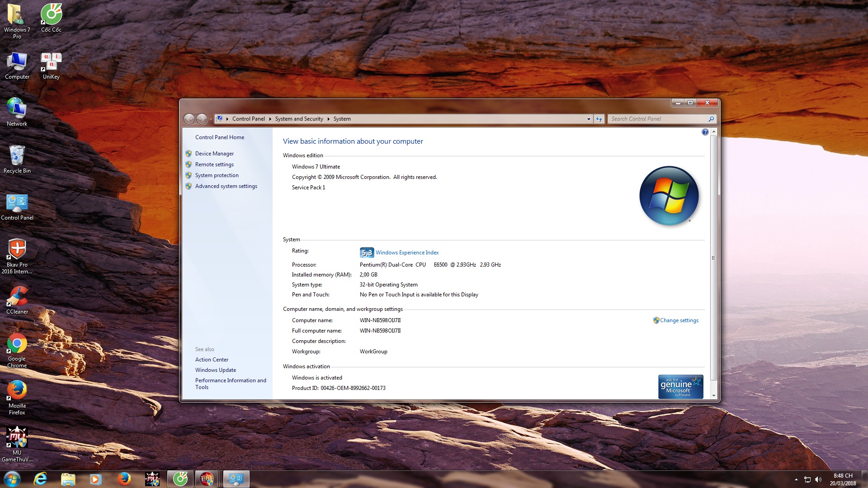Image resolution: width=868 pixels, height=488 pixels.
Task: Click the 32-bit Operating System text
Action: click(388, 285)
